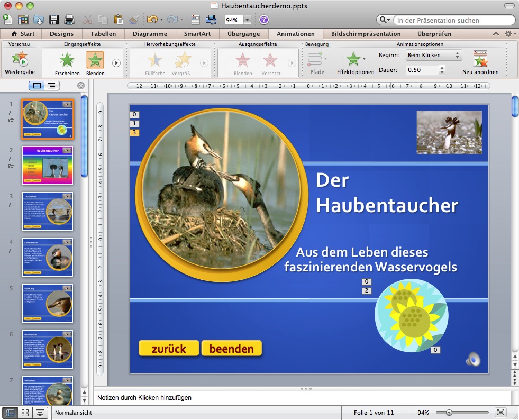Click the Print icon in the toolbar

click(x=69, y=20)
